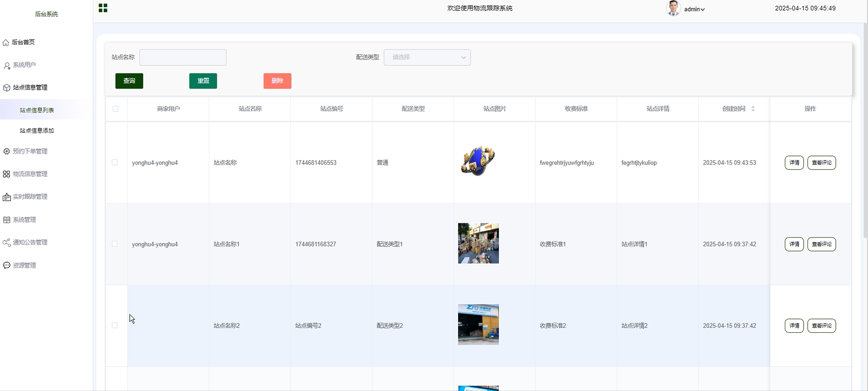Click the cube icon beside 站点信息管理
The image size is (868, 391).
pyautogui.click(x=7, y=88)
